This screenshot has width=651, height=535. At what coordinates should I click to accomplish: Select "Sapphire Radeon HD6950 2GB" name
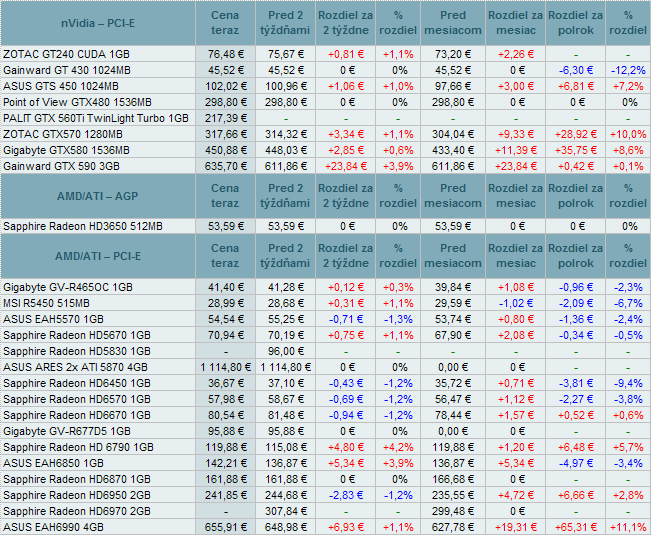tap(77, 495)
